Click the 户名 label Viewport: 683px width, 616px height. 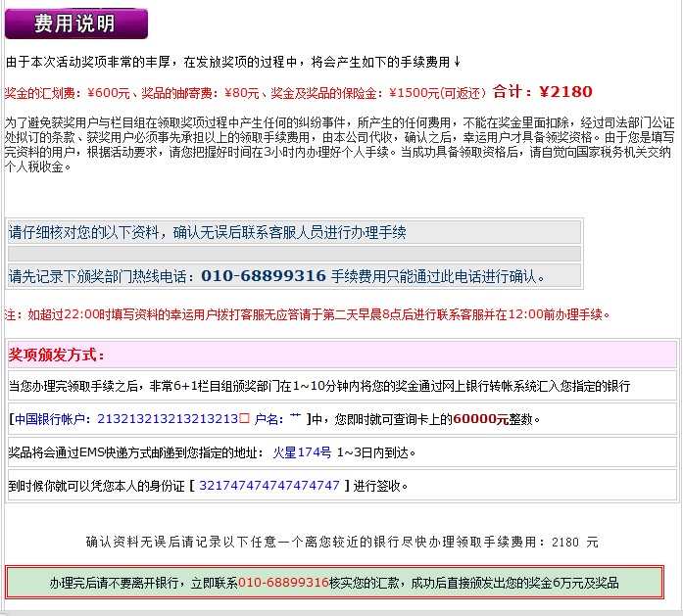point(268,419)
